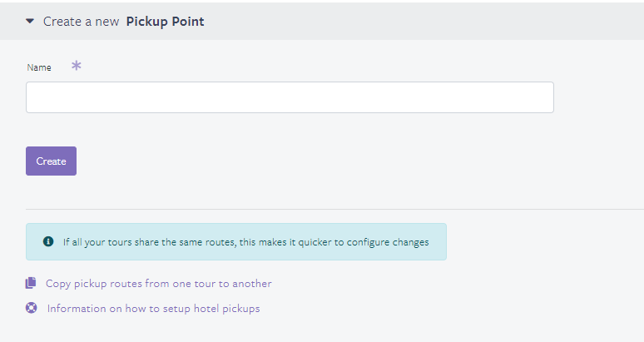Screen dimensions: 644x342
Task: Click the info circle icon in the banner
Action: (x=48, y=241)
